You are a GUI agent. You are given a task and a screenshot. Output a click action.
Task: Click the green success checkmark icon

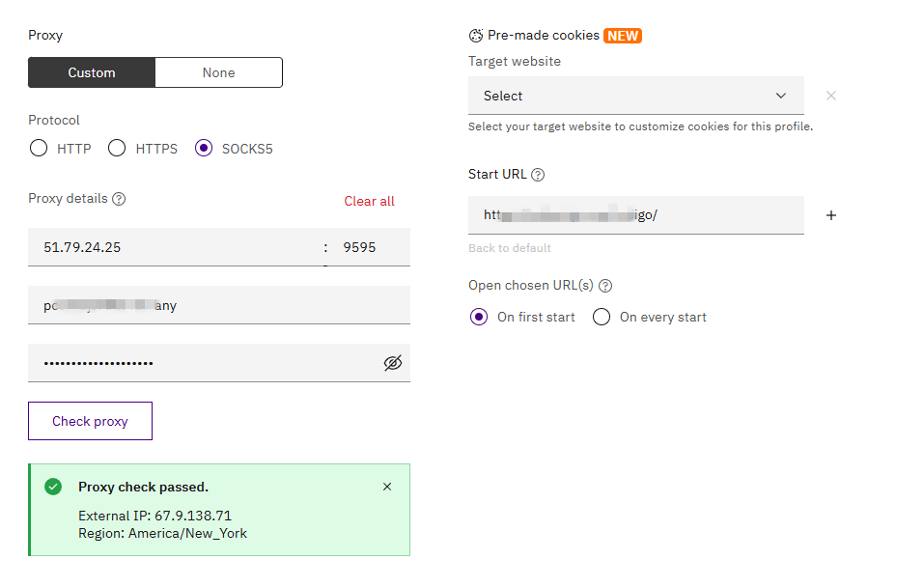[53, 487]
